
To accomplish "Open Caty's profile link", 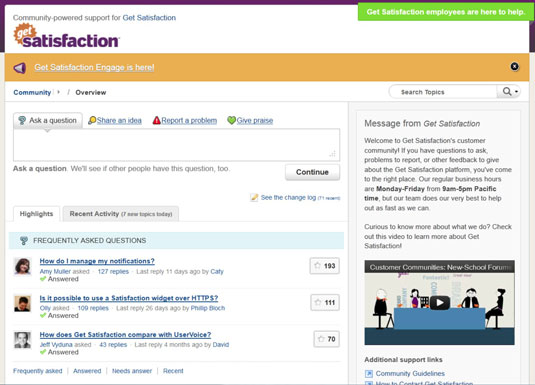I will click(217, 272).
